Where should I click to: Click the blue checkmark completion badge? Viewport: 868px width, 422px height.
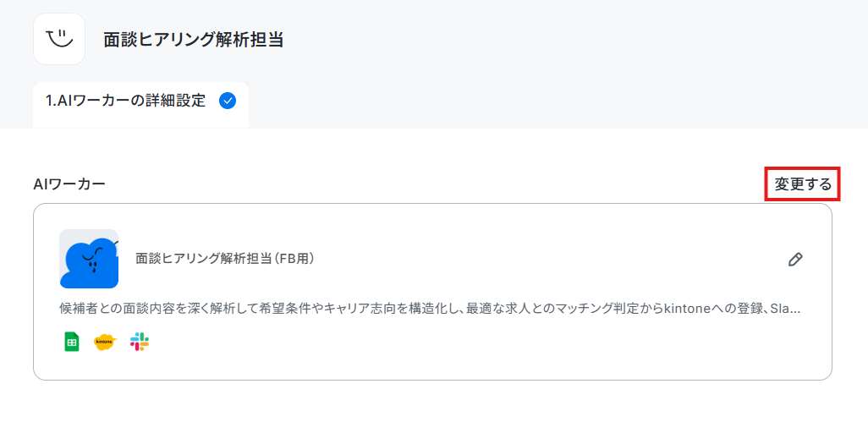click(228, 101)
